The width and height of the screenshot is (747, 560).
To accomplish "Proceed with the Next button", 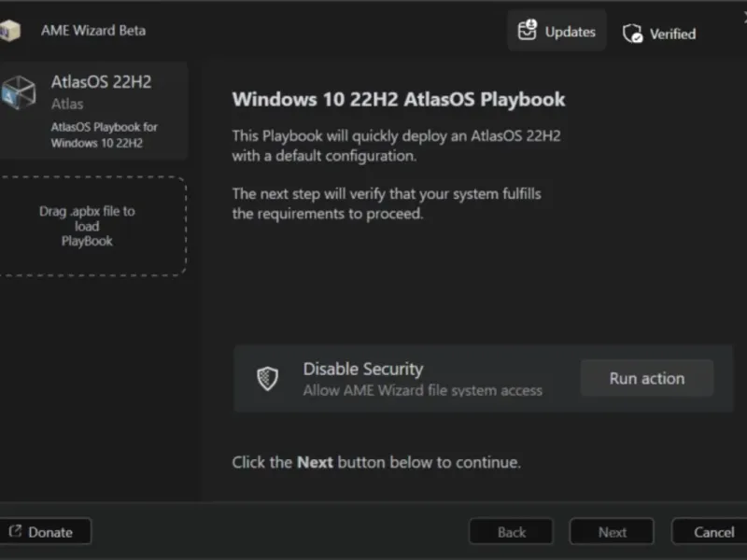I will pyautogui.click(x=613, y=532).
